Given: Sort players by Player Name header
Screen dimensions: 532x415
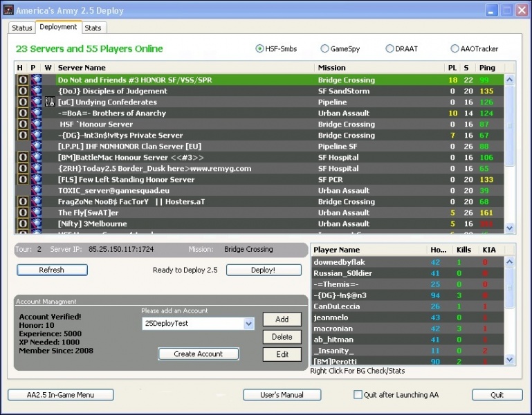Looking at the screenshot, I should click(369, 250).
